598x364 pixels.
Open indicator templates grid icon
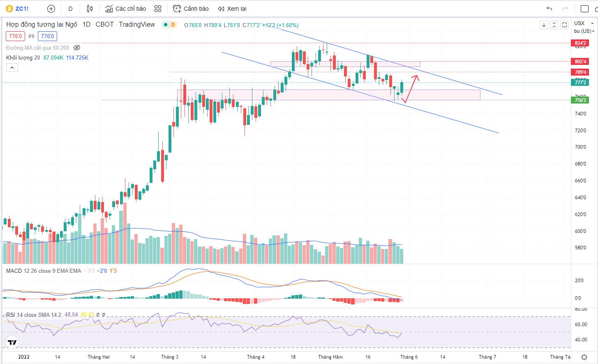coord(158,9)
